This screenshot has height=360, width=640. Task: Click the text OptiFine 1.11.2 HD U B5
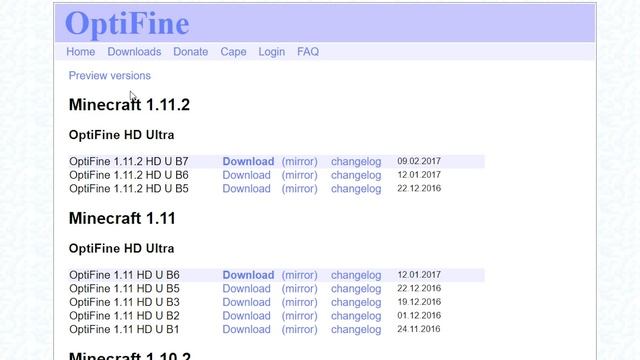pyautogui.click(x=129, y=189)
